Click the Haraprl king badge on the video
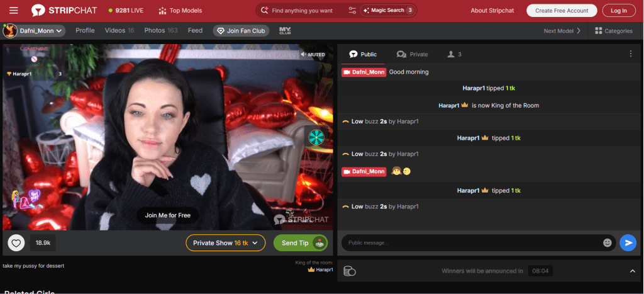Screen dimensions: 644x294 35,74
